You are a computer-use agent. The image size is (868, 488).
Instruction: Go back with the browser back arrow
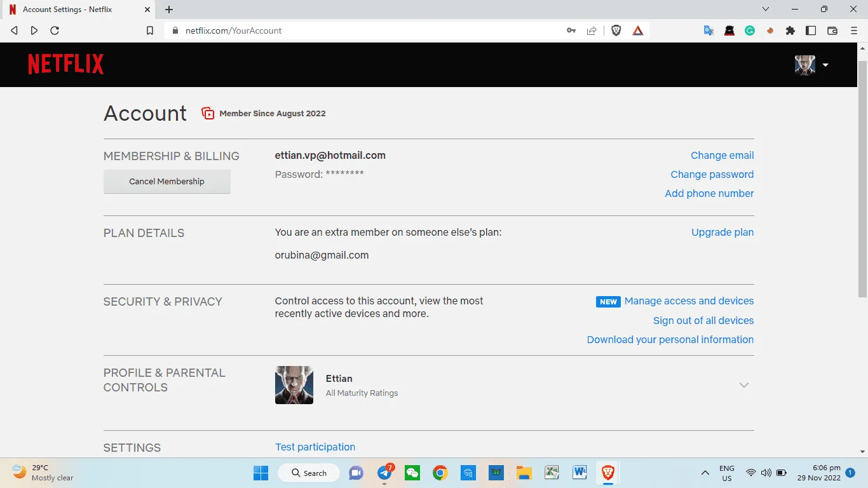[15, 30]
